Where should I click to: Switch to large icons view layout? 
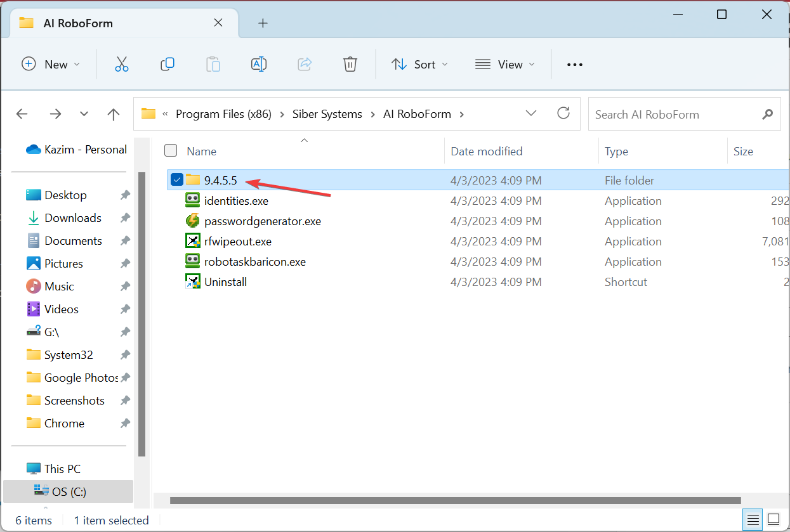pyautogui.click(x=773, y=521)
